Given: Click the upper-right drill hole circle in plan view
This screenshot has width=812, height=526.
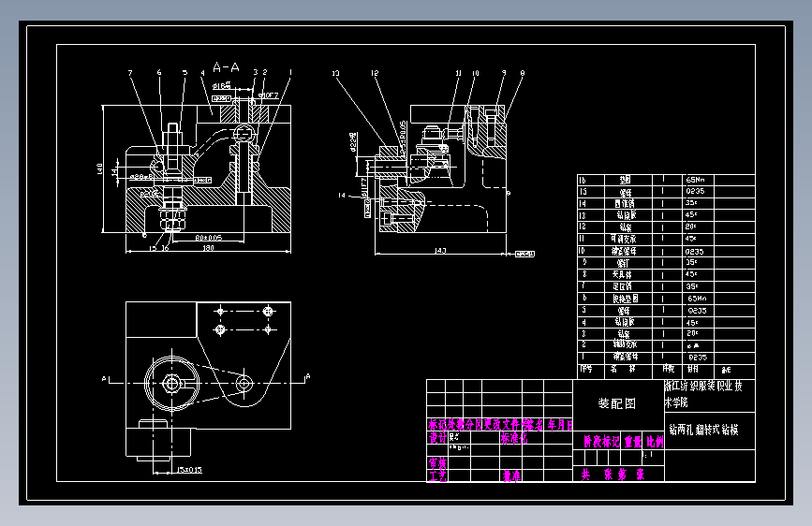Looking at the screenshot, I should 268,311.
